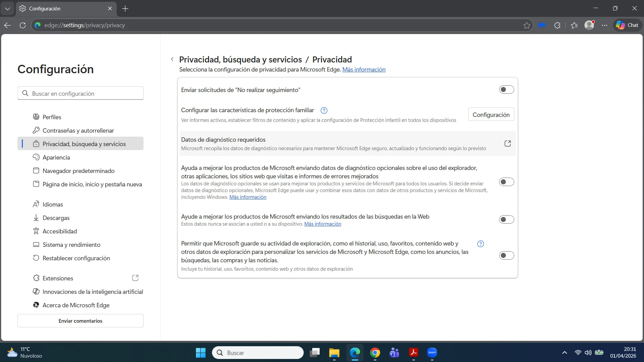Open Accesibilidad settings
644x362 pixels.
(x=80, y=231)
